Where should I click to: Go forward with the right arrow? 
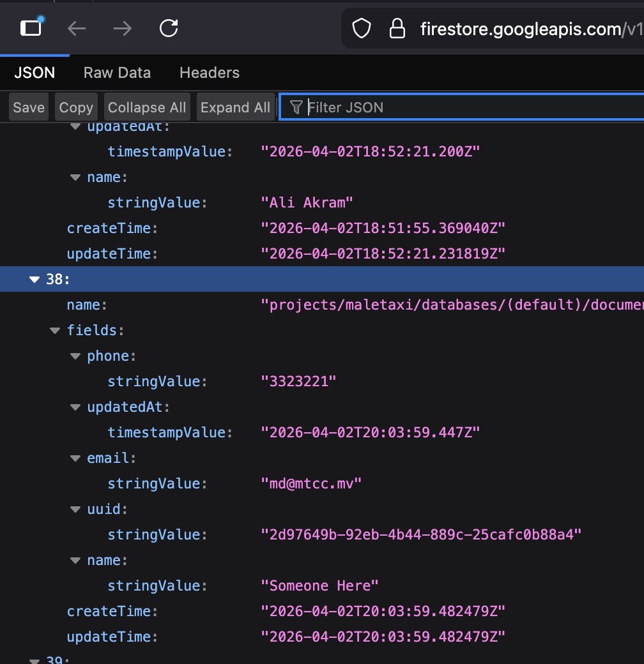coord(123,29)
